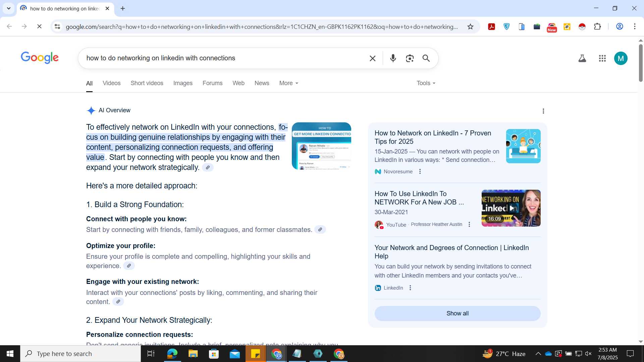Open 'How to Network on LinkedIn - 7 Proven Tips'
This screenshot has width=644, height=362.
(433, 137)
